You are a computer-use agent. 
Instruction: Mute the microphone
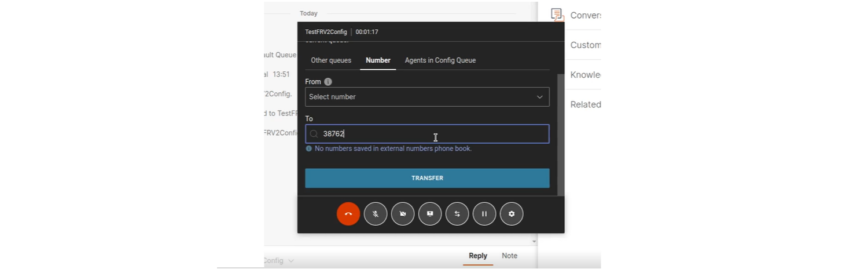click(376, 214)
